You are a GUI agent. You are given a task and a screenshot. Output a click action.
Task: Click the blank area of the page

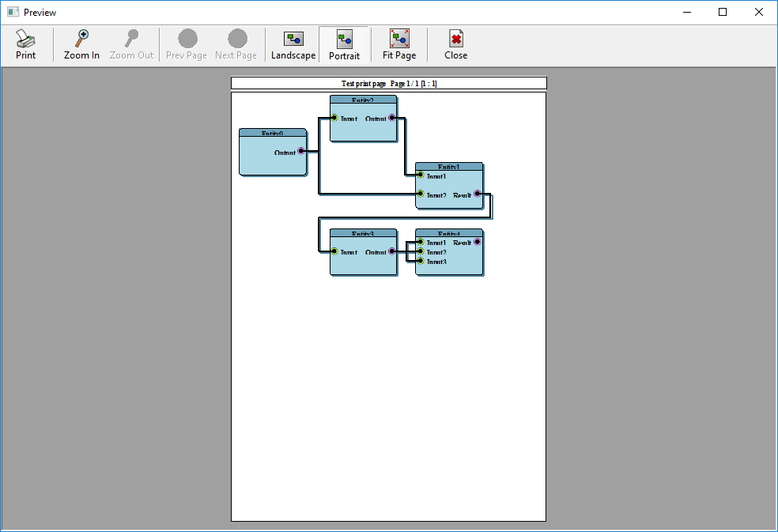coord(387,395)
